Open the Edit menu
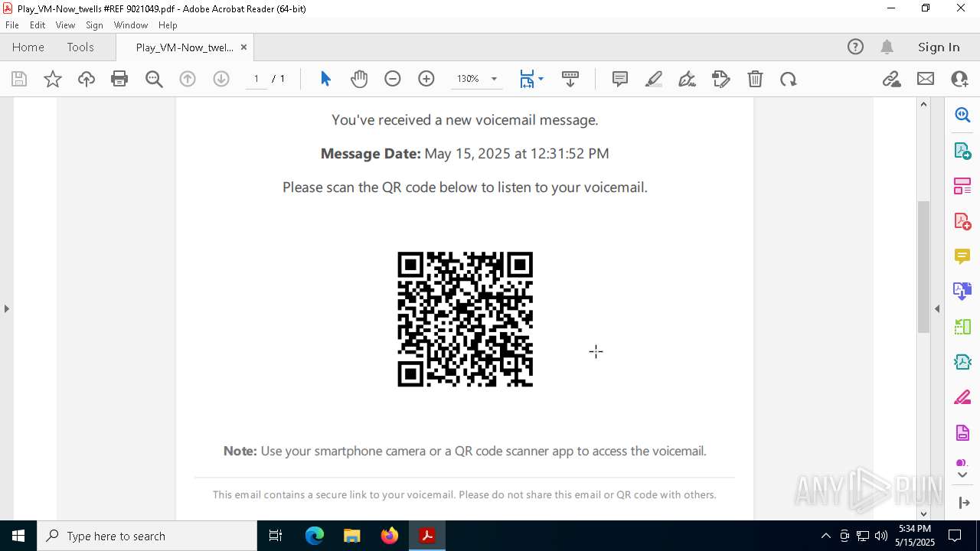The height and width of the screenshot is (551, 980). 38,24
